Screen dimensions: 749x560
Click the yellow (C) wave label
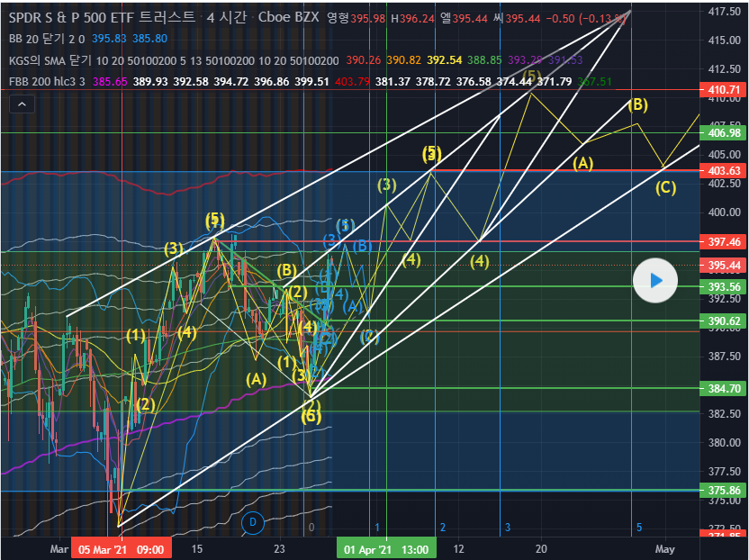(665, 187)
